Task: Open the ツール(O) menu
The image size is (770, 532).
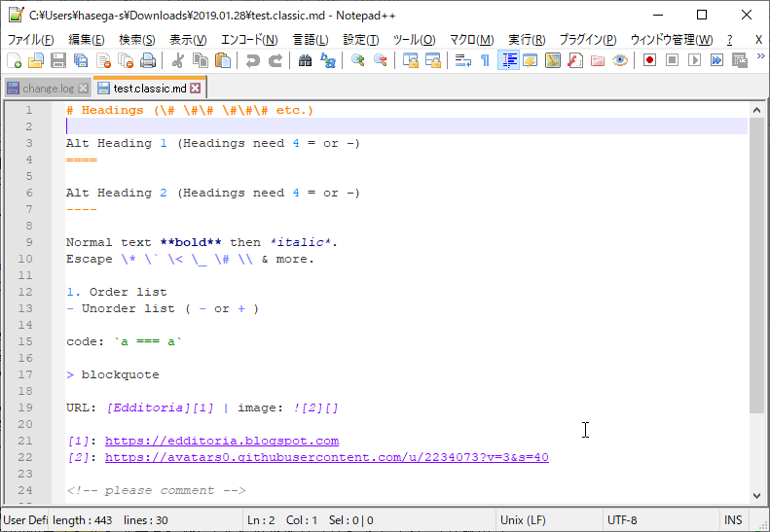Action: (x=414, y=40)
